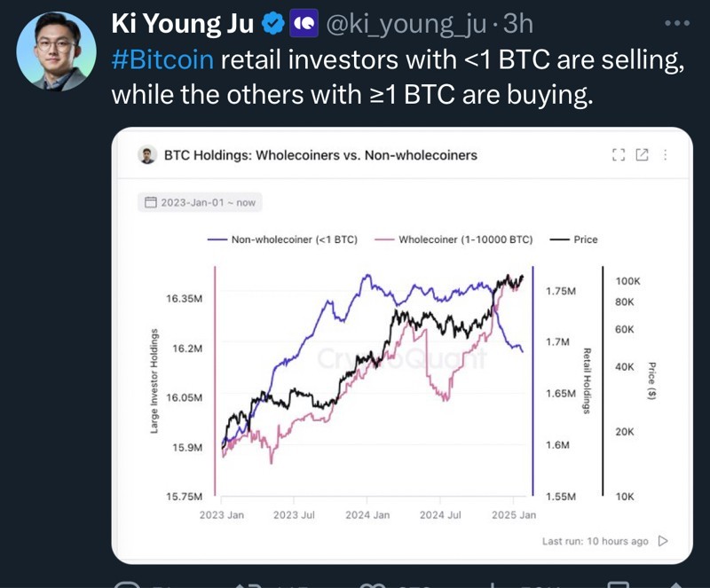Click the 3h post timestamp
Viewport: 710px width, 588px height.
point(517,26)
